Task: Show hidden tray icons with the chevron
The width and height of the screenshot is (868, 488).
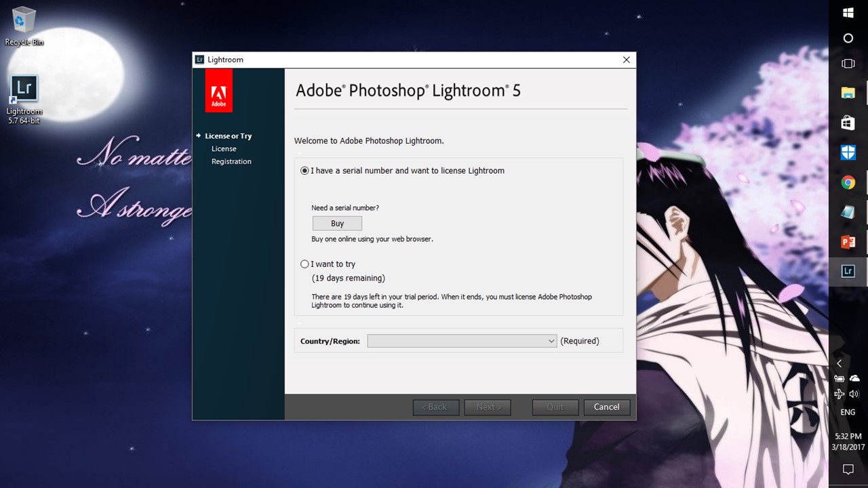Action: [839, 363]
